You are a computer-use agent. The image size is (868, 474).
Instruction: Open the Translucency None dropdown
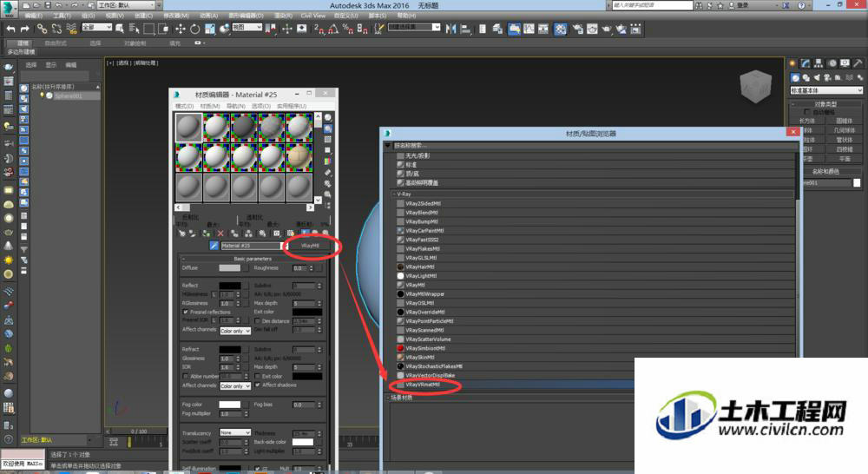(235, 432)
